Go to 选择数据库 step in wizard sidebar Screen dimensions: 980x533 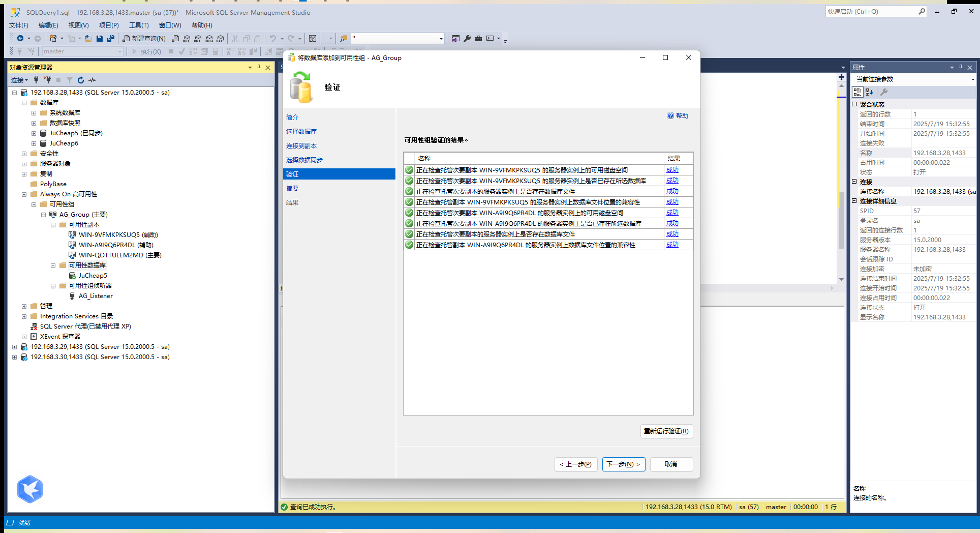(x=301, y=131)
